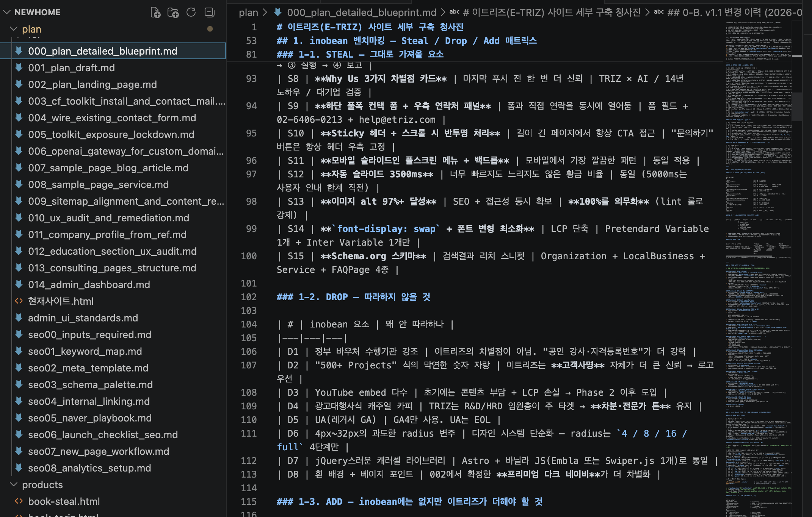The image size is (812, 517).
Task: Click the heading '### 1-3. ADD' in editor
Action: pos(409,501)
